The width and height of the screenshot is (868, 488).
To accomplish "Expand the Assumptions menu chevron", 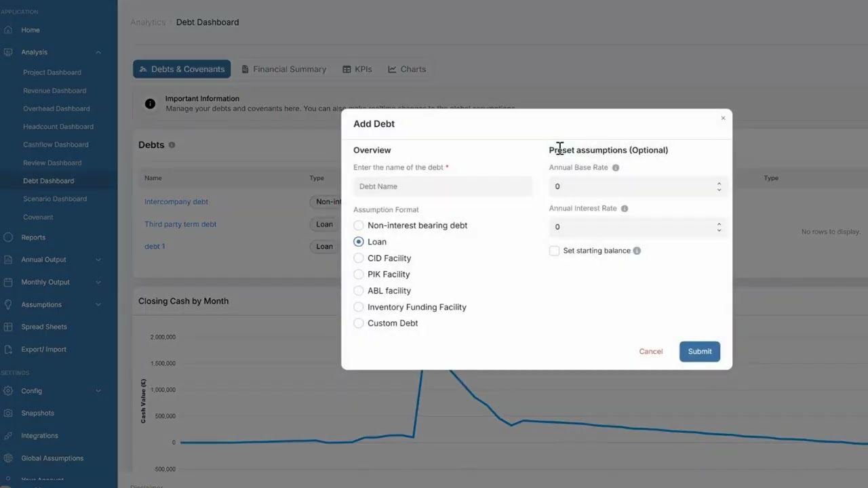I will 98,304.
